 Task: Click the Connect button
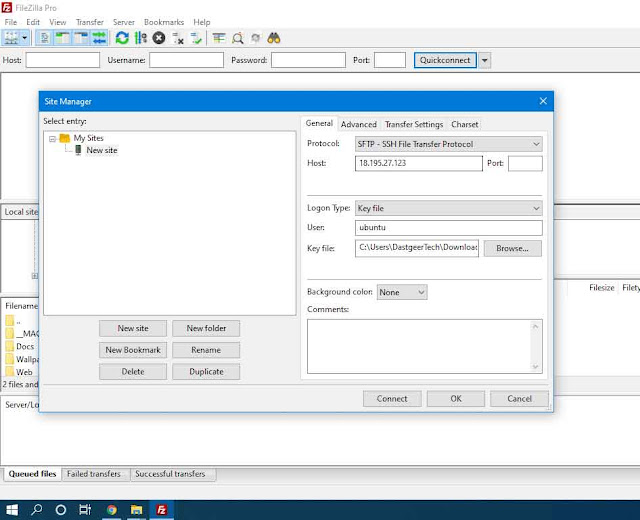392,398
